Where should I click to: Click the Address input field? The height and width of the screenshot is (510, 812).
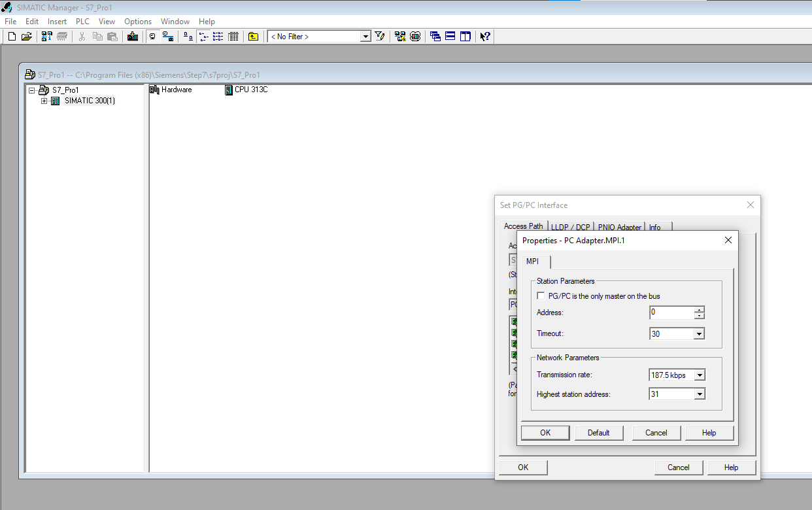671,313
